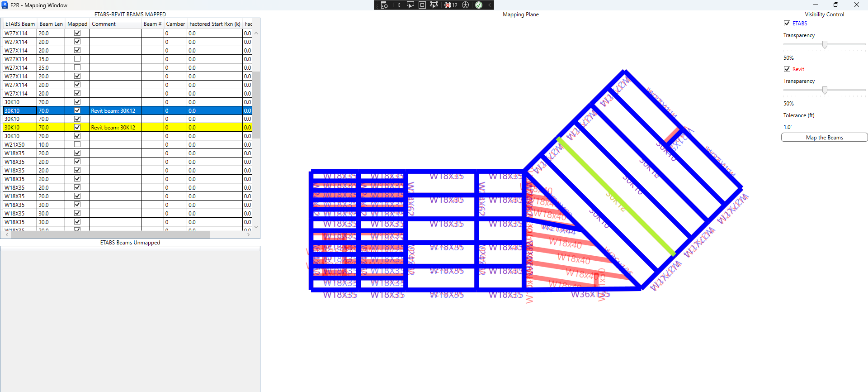Viewport: 868px width, 392px height.
Task: Sort by ETABS Beam column header
Action: 20,24
